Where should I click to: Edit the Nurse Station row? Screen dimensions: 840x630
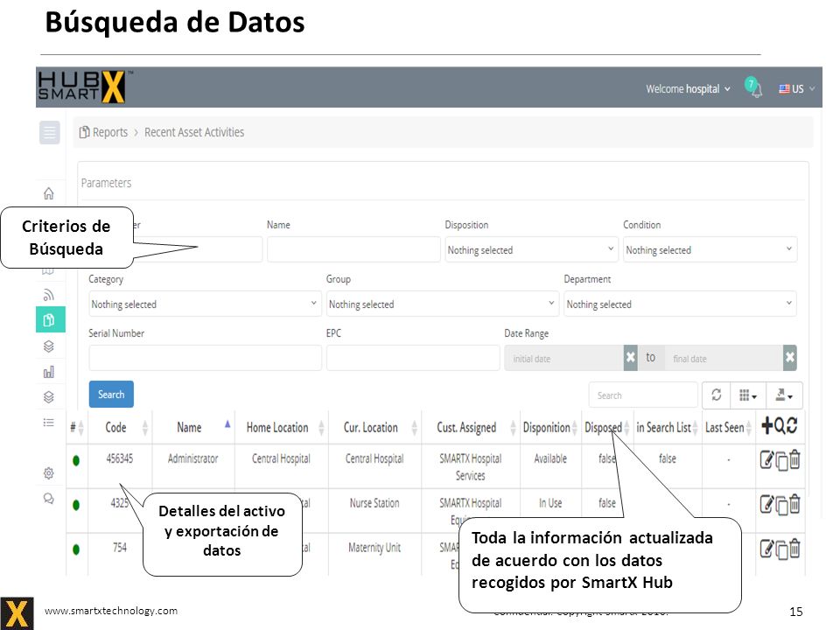(x=767, y=504)
